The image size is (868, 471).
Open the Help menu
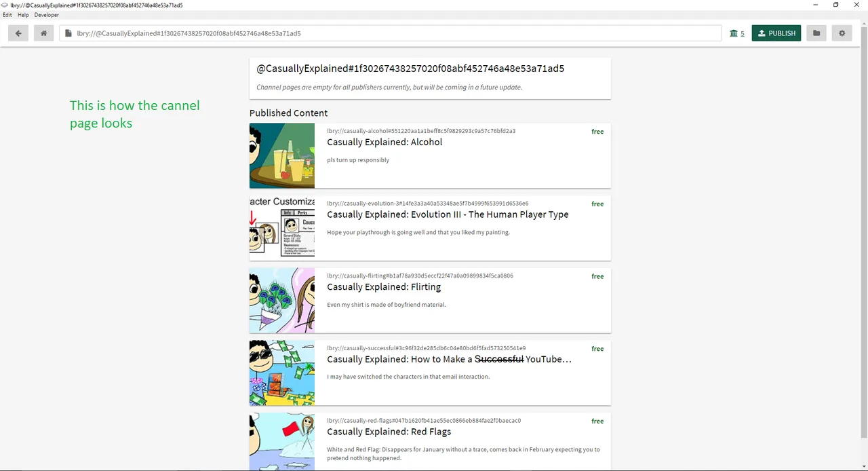click(23, 15)
